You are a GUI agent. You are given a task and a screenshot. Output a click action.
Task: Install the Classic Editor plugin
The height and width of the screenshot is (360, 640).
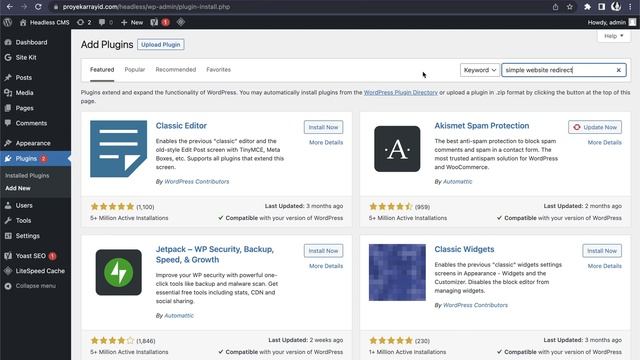point(323,127)
